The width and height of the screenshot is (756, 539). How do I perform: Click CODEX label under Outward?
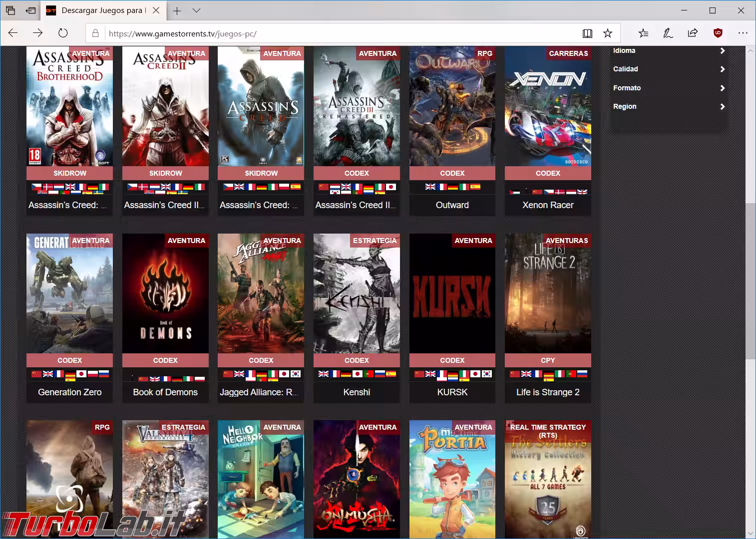pos(452,173)
